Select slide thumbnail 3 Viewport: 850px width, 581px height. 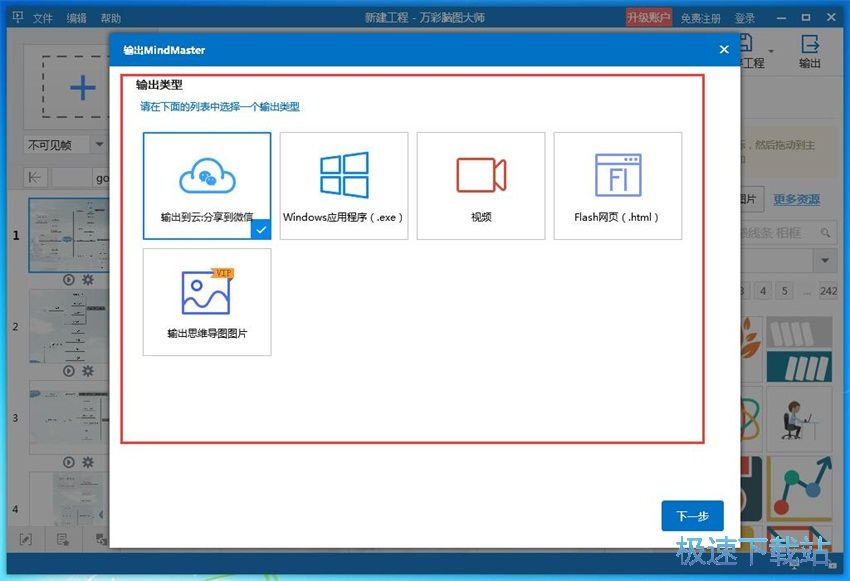69,417
